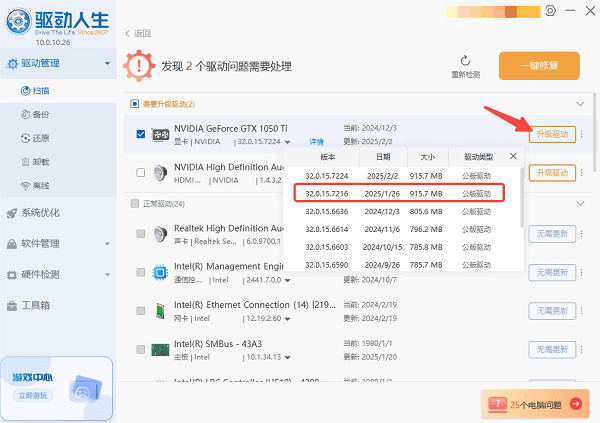Screen dimensions: 600x423
Task: Click the NVIDIA GeForce GTX 1050 Ti card icon
Action: 160,135
